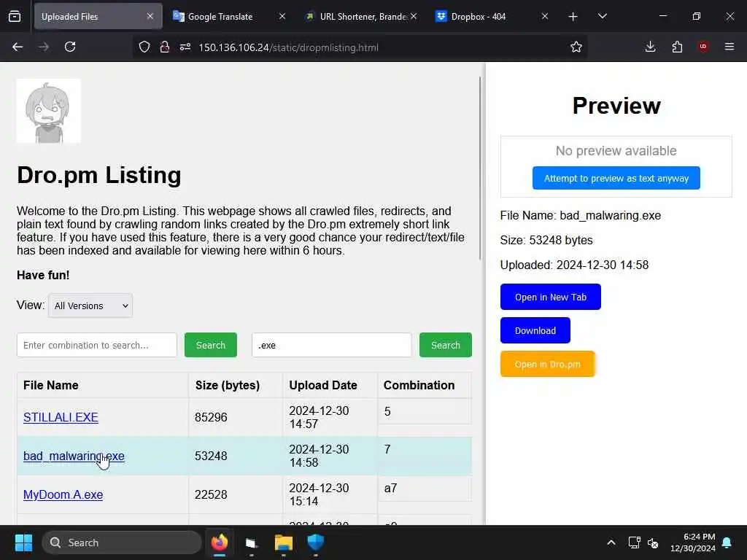This screenshot has width=747, height=560.
Task: Open the View versions dropdown
Action: [x=90, y=306]
